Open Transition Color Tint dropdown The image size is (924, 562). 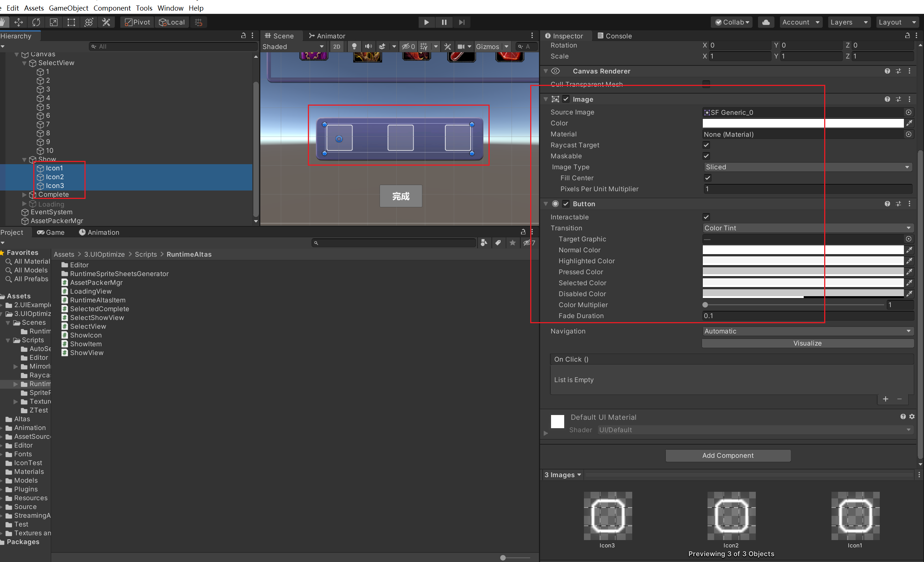coord(808,228)
